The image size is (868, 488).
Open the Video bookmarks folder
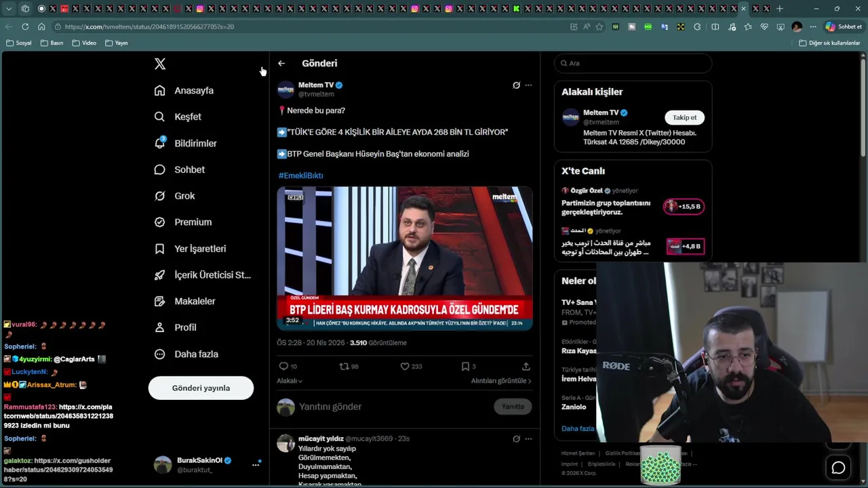(84, 43)
